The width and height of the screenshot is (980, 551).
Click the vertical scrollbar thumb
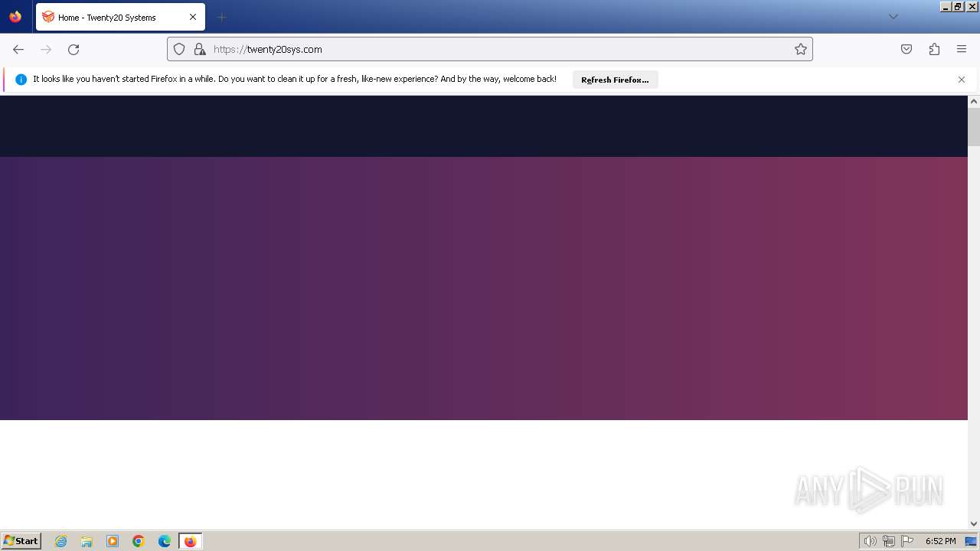click(974, 127)
